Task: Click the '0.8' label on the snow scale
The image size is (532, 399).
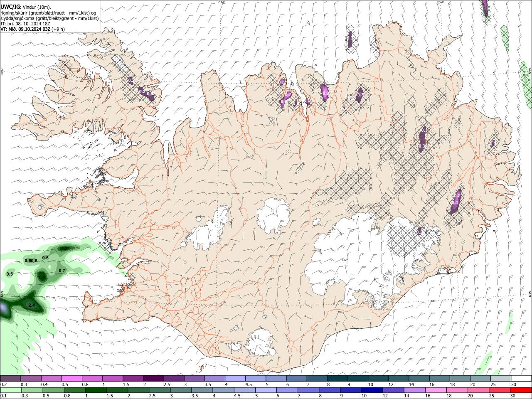Action: tap(85, 384)
